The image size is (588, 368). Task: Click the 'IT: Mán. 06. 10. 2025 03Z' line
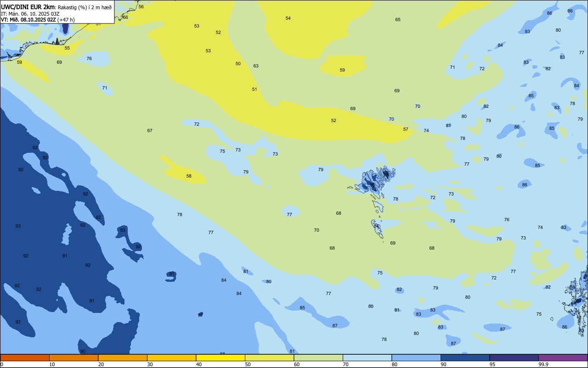pyautogui.click(x=30, y=14)
